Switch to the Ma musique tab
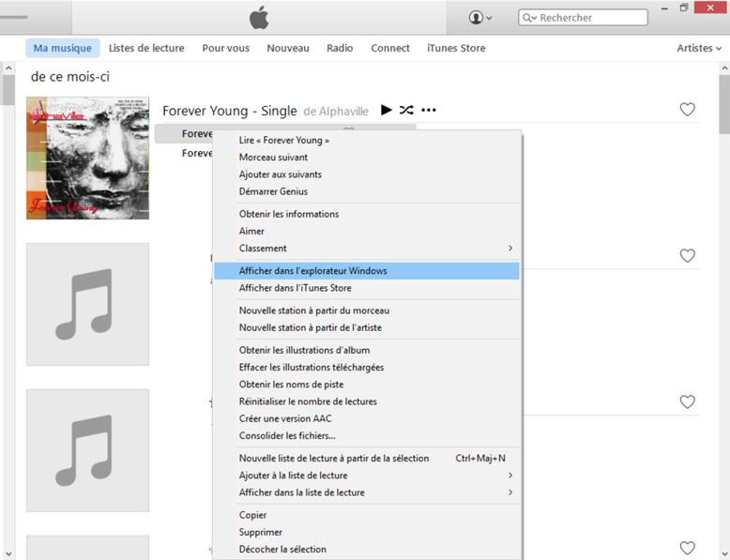 (x=62, y=48)
